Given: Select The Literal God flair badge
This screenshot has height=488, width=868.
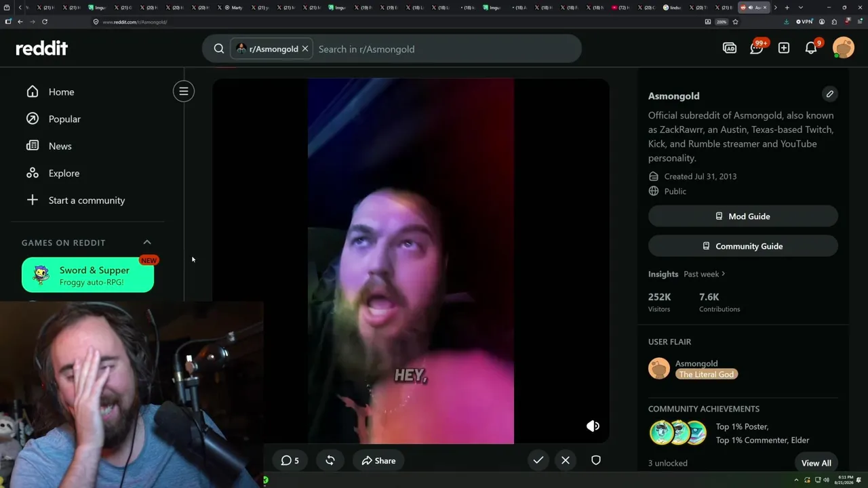Looking at the screenshot, I should click(706, 374).
